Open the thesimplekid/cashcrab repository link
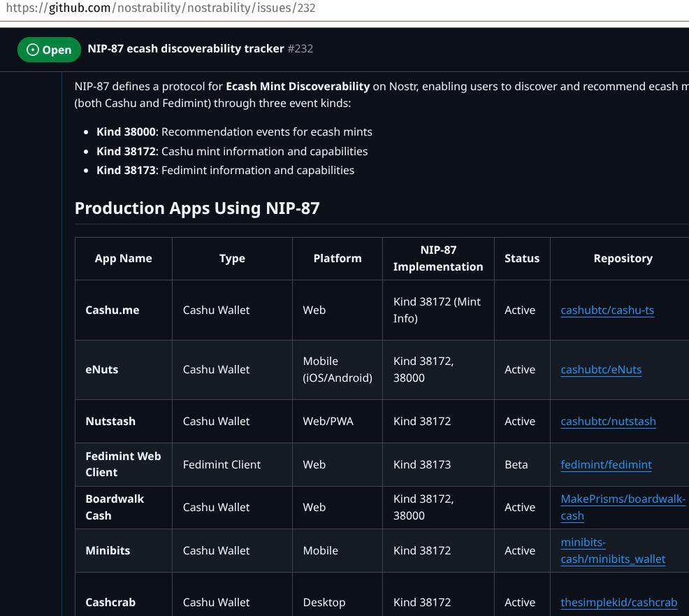Image resolution: width=689 pixels, height=616 pixels. coord(618,603)
